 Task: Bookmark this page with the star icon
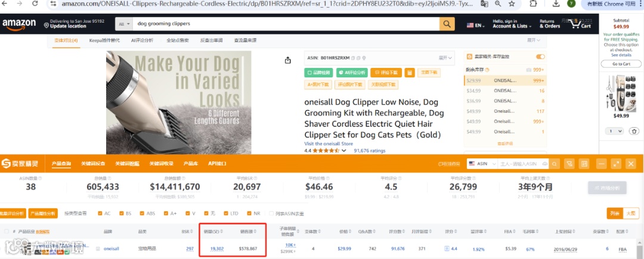[512, 4]
